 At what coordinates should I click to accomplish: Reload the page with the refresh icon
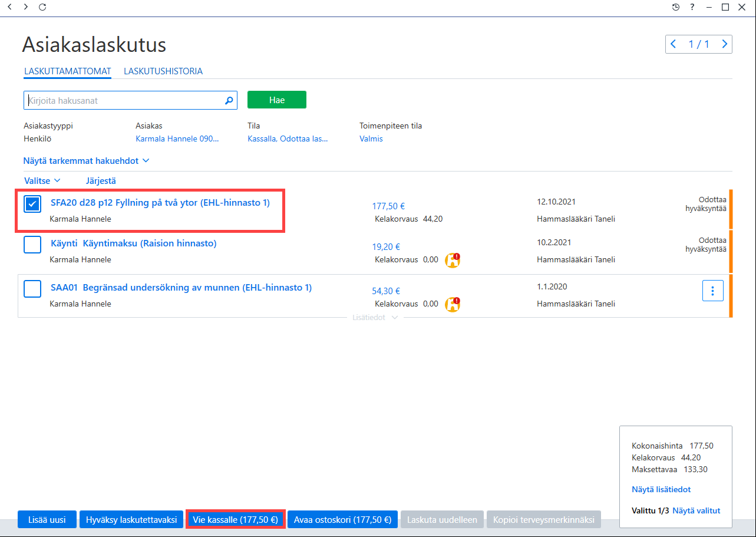(x=42, y=7)
